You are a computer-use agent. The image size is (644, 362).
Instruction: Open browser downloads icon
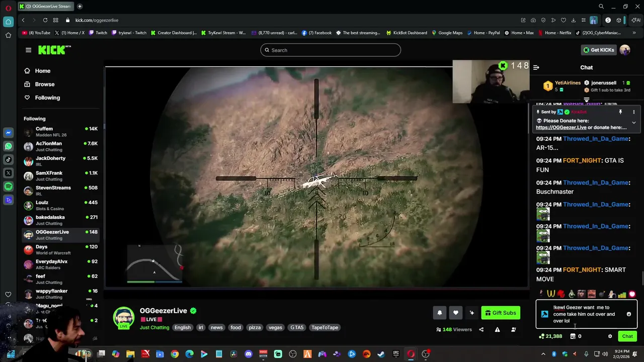tap(574, 20)
